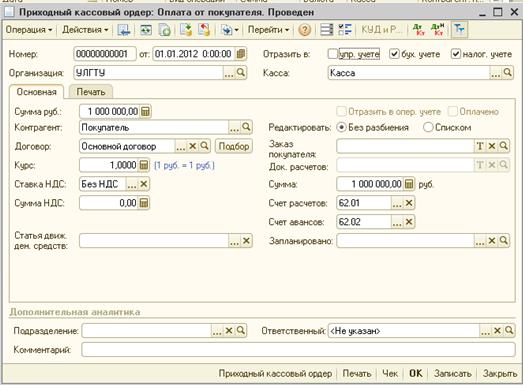The height and width of the screenshot is (385, 523).
Task: Click into the Комментарий input field
Action: 298,349
